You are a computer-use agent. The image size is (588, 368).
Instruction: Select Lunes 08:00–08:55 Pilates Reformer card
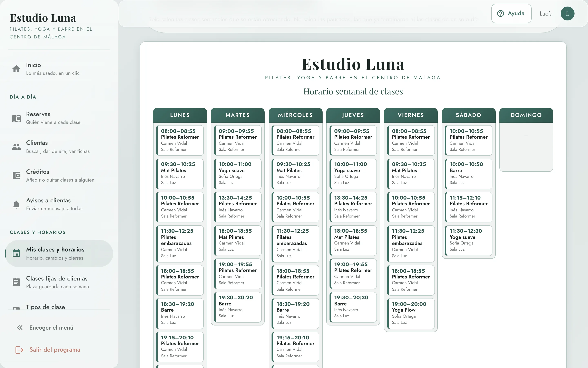coord(180,140)
